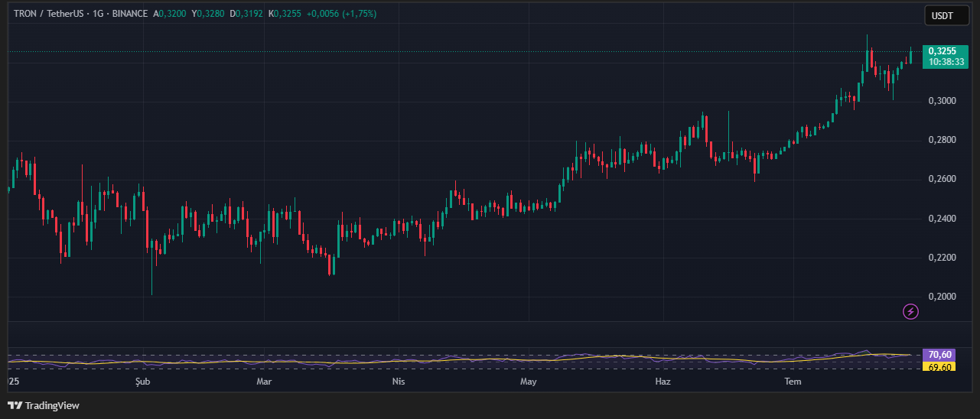Select the purple RSI 70,60 value label
This screenshot has height=419, width=980.
[x=939, y=355]
